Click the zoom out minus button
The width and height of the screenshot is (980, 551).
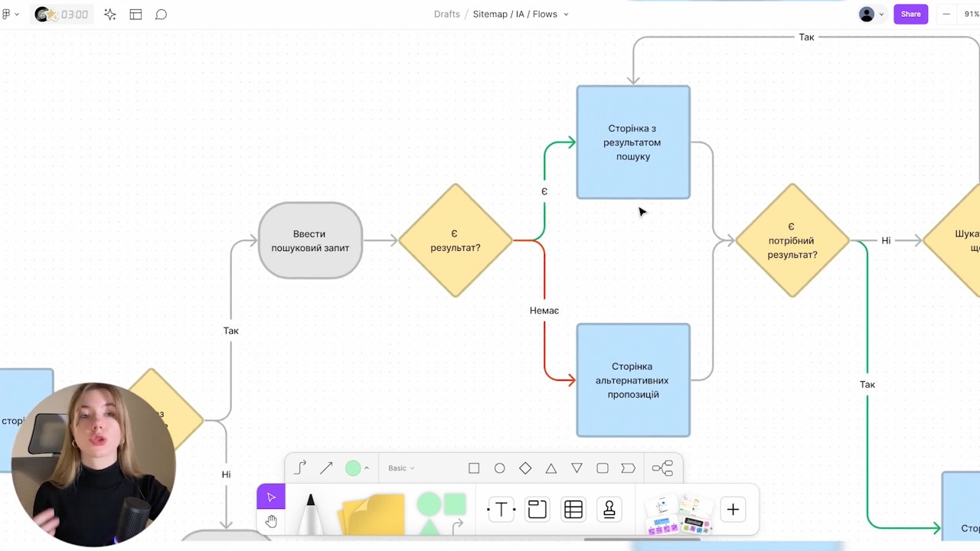tap(946, 15)
